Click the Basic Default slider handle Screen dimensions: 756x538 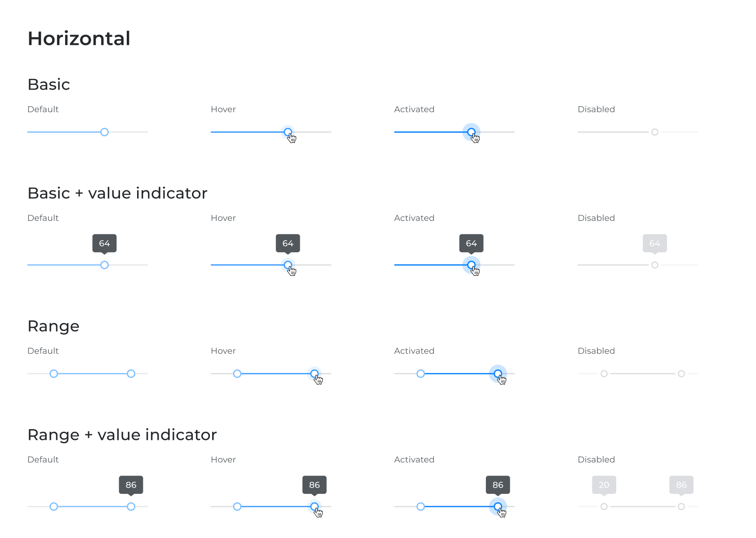(104, 132)
